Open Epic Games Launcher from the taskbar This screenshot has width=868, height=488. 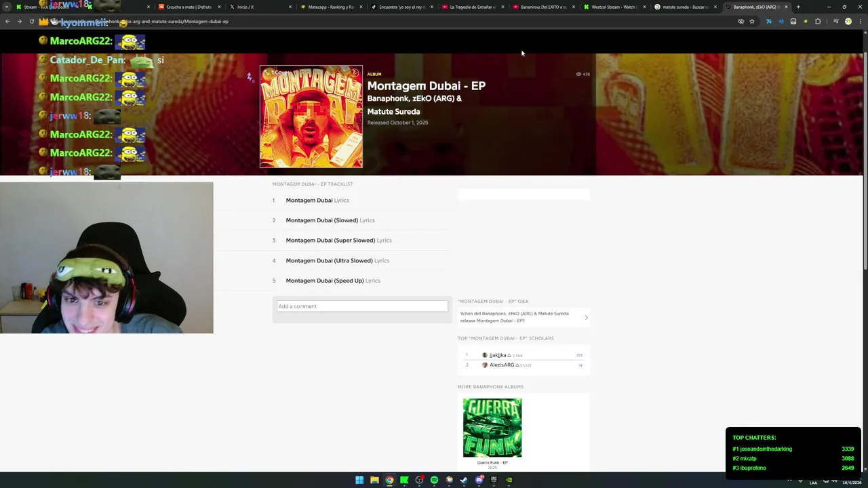(x=494, y=480)
